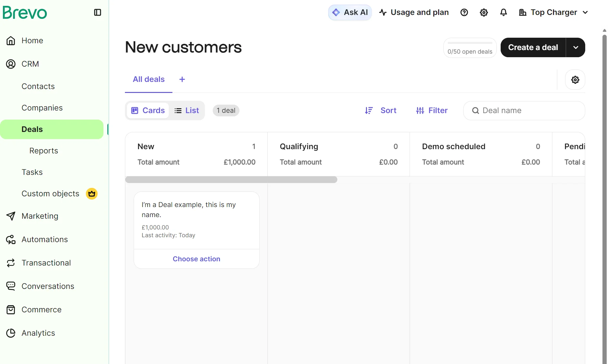
Task: Collapse the sidebar panel icon
Action: point(98,12)
